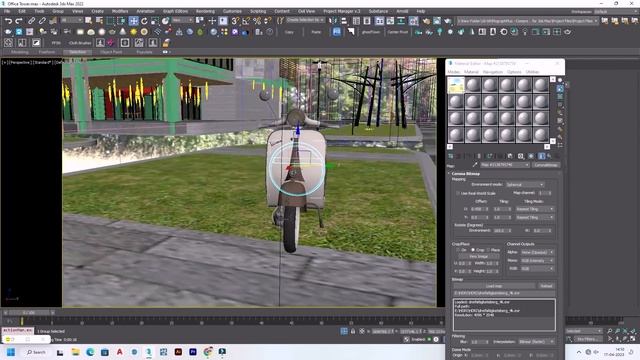Open the Graph Editors menu
Viewport: 640px width, 360px height.
click(175, 11)
